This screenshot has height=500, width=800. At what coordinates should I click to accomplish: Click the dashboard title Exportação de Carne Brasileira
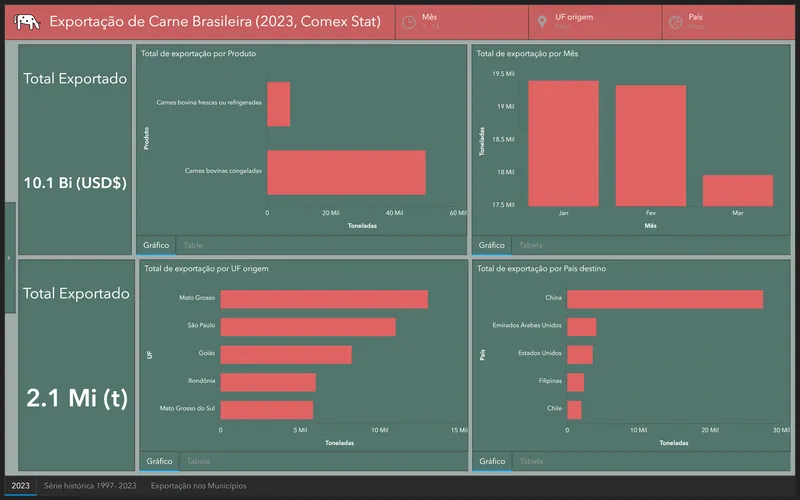coord(215,21)
